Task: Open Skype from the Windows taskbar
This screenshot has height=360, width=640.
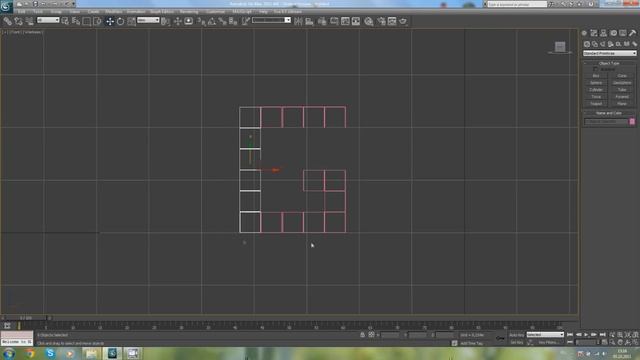Action: [x=50, y=353]
